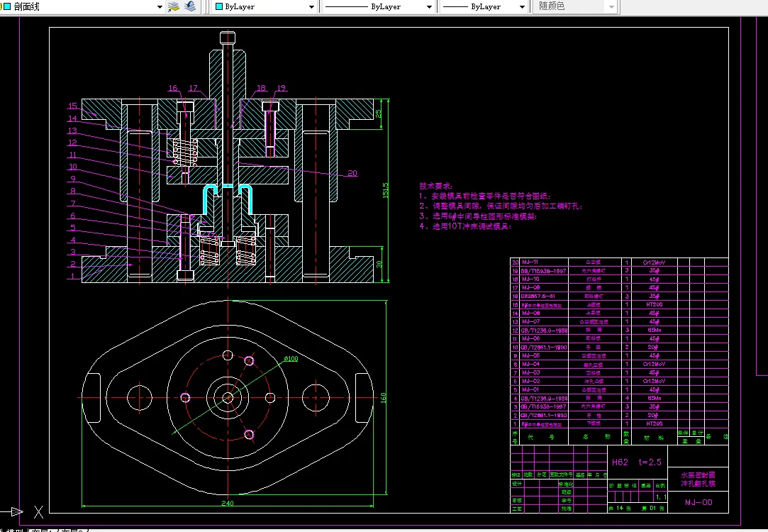Select technical requirement line 4 about 10T

click(465, 226)
